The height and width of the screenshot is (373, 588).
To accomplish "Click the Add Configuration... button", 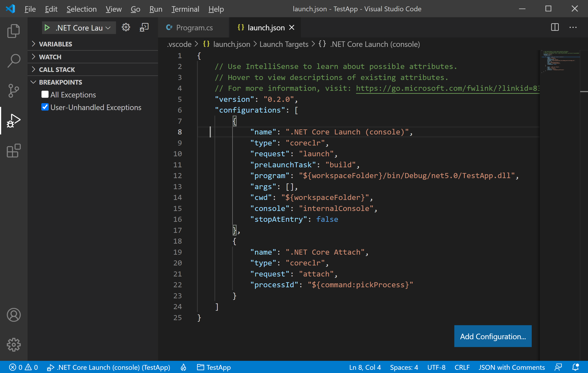I will click(492, 336).
